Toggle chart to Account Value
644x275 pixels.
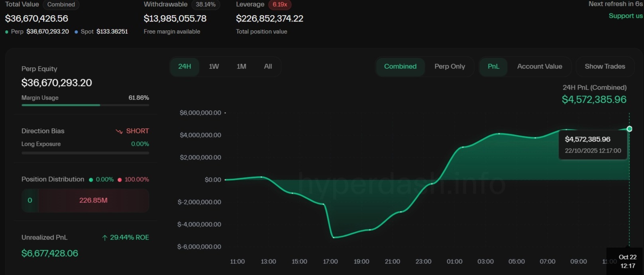coord(539,67)
